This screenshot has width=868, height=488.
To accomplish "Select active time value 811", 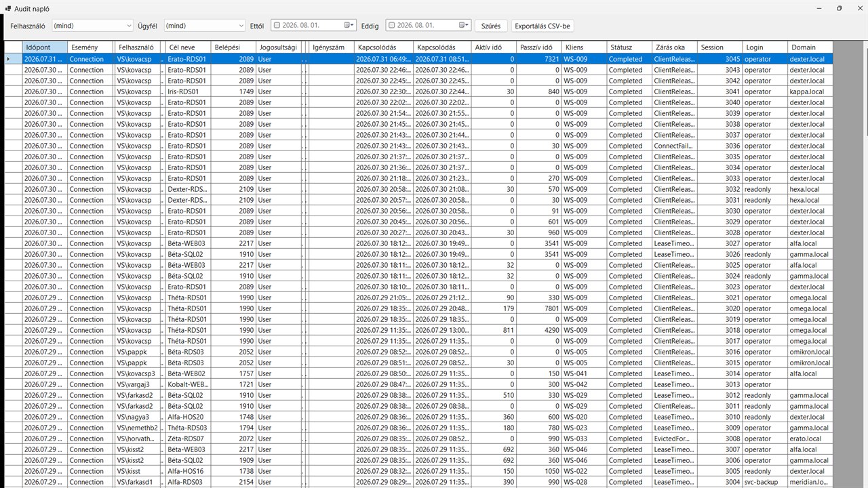I will (x=494, y=330).
